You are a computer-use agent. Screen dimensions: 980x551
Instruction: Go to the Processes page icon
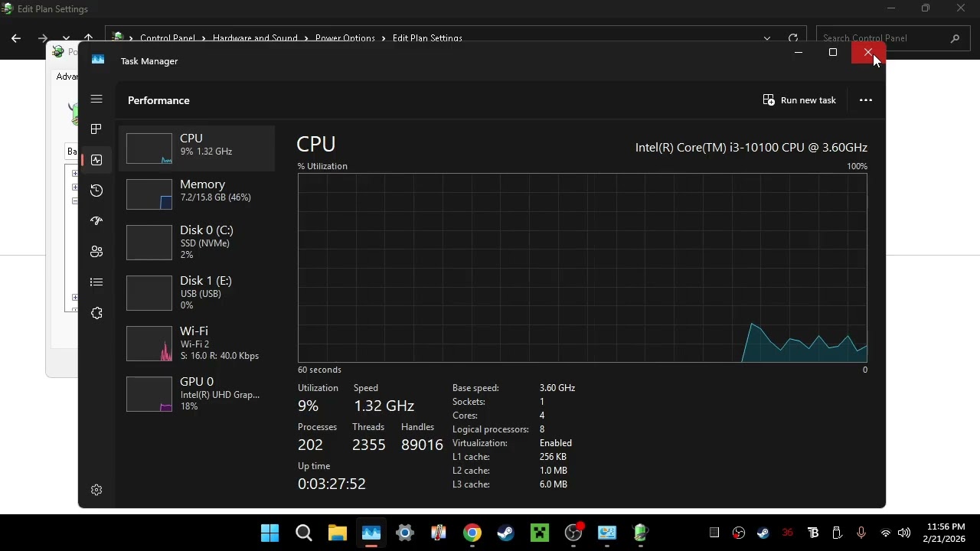click(96, 129)
